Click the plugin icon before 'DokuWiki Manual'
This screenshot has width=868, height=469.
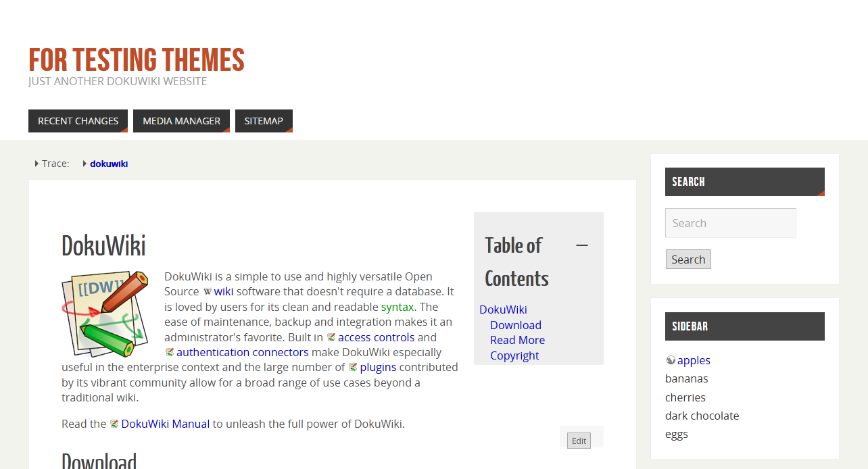point(114,424)
